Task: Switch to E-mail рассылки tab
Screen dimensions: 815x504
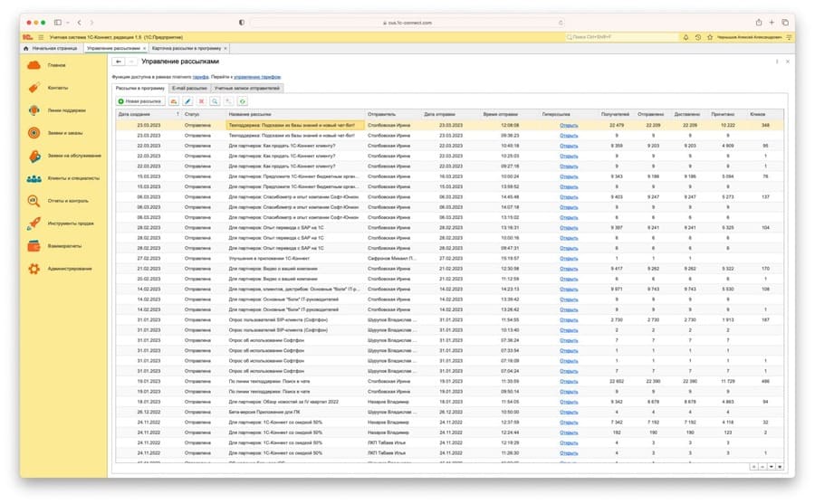Action: click(x=190, y=89)
